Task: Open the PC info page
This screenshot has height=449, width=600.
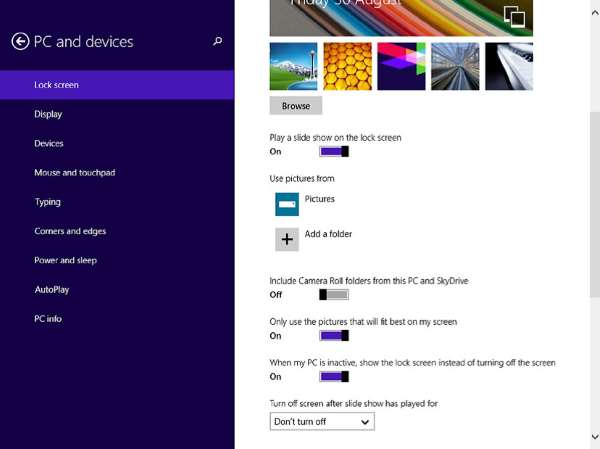Action: (48, 318)
